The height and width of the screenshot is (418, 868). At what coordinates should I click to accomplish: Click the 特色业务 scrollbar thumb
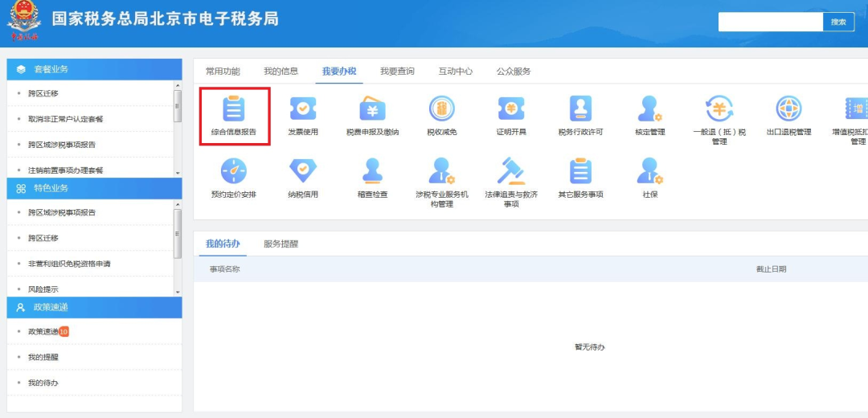(178, 234)
